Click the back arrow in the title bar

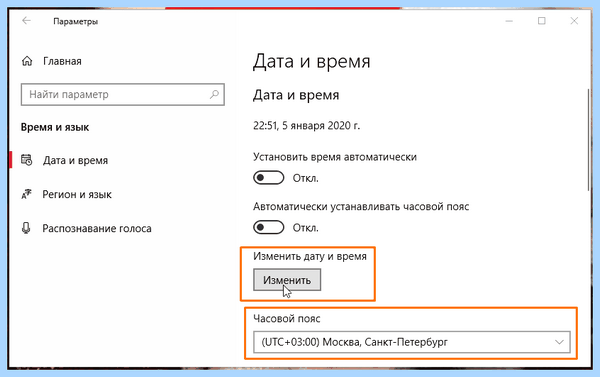click(26, 21)
